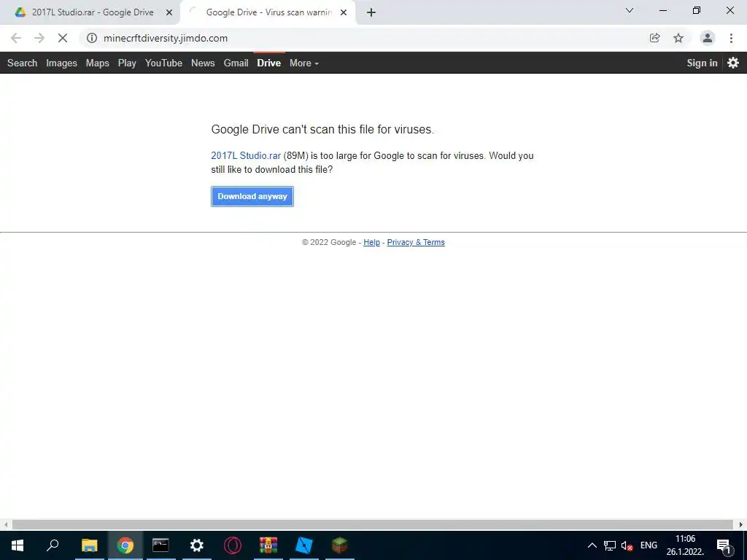Share this page icon
This screenshot has width=747, height=560.
654,38
